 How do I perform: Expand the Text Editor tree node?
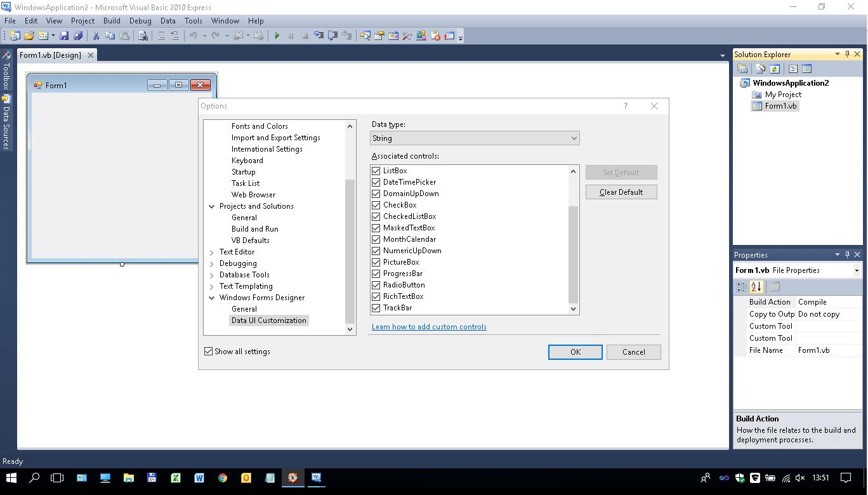[x=212, y=252]
